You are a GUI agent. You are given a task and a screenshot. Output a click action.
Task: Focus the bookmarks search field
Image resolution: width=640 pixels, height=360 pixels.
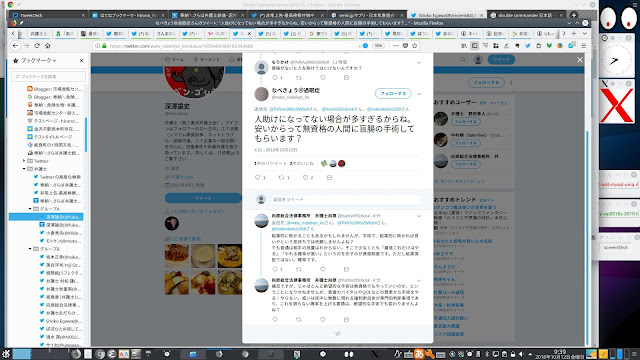49,76
